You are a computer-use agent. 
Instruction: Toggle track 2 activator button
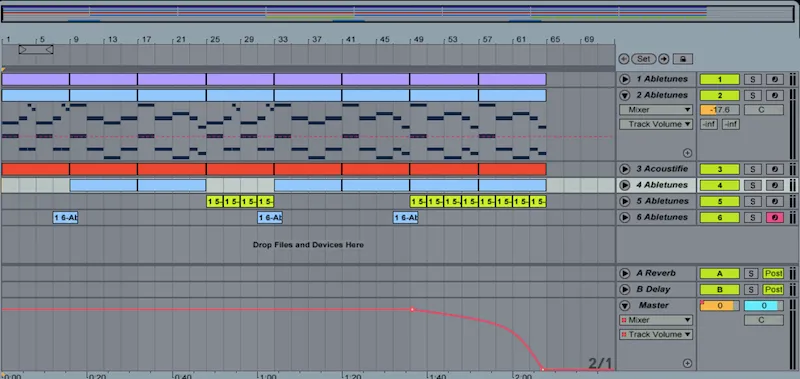(719, 95)
